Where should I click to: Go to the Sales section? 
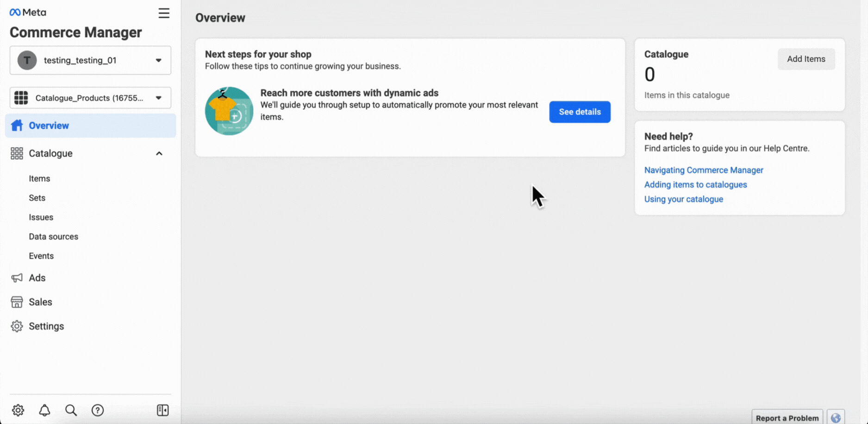point(40,302)
